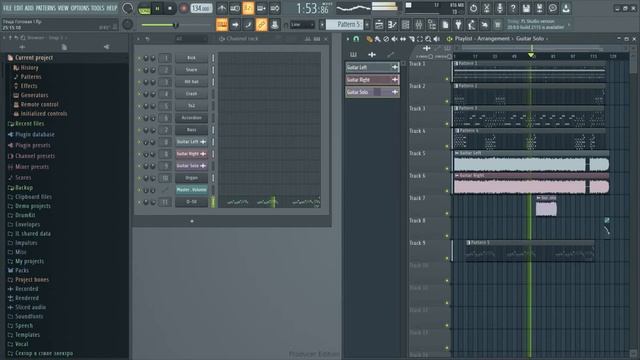
Task: Click the tempo field showing 134
Action: pyautogui.click(x=201, y=8)
